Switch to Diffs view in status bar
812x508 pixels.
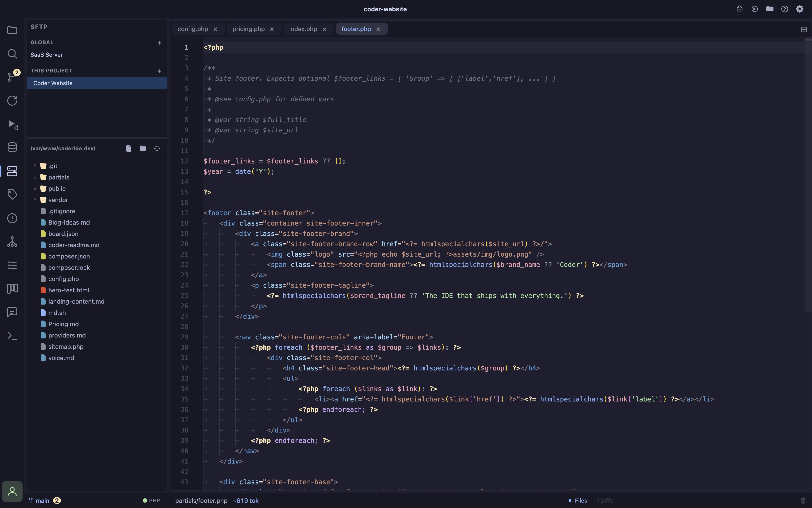[x=603, y=501]
